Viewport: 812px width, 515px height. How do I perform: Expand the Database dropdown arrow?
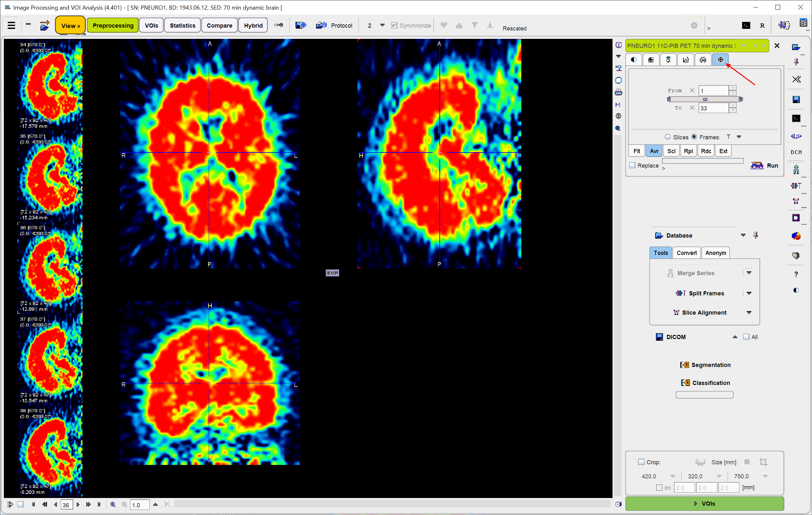tap(743, 235)
